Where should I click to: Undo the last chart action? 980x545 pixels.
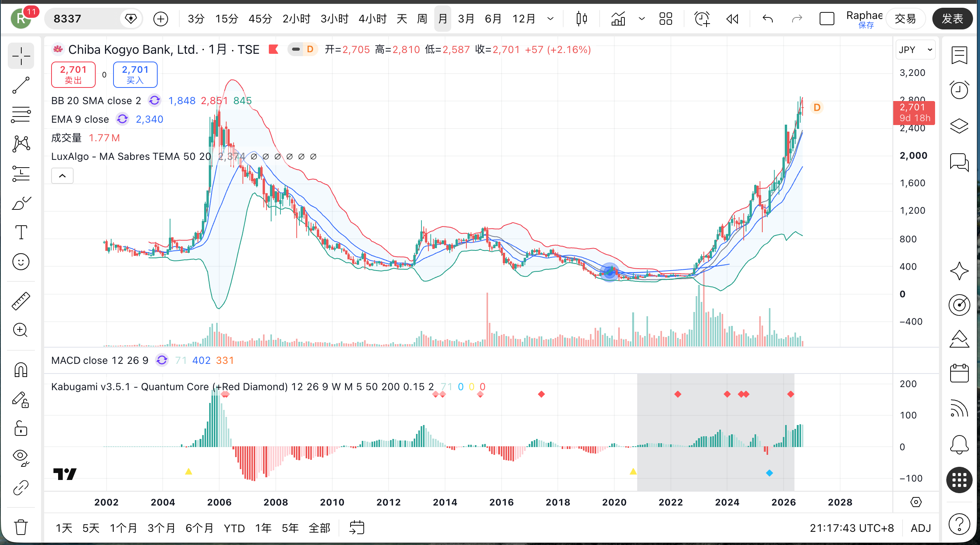(767, 19)
